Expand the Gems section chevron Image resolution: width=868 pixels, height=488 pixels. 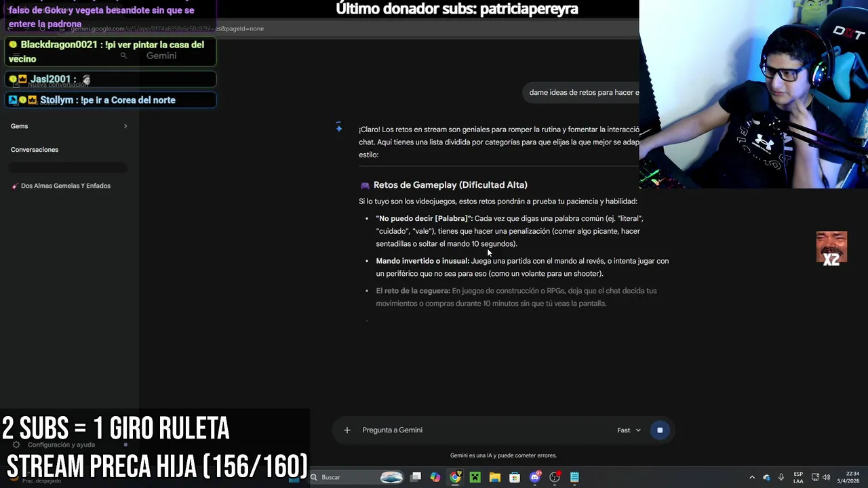click(x=125, y=126)
